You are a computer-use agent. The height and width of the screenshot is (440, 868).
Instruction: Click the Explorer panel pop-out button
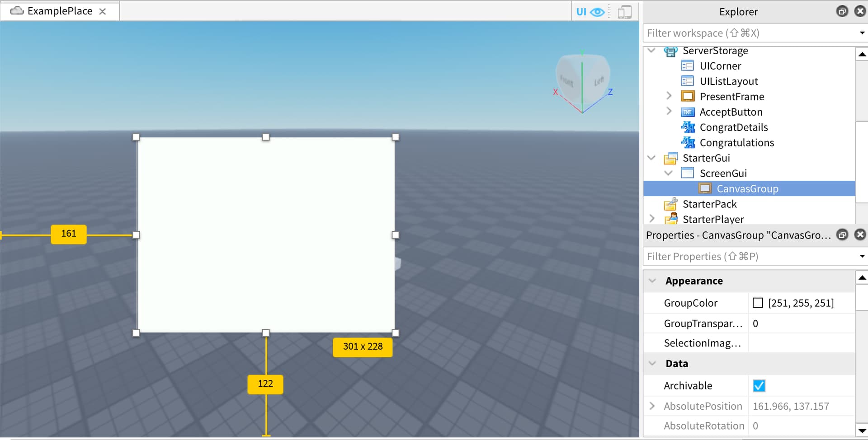click(842, 11)
